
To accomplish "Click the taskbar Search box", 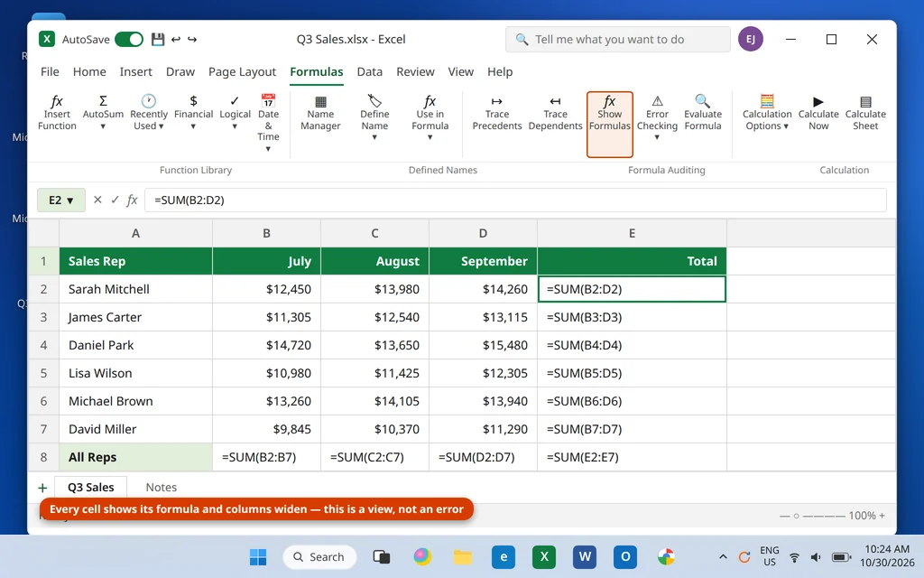I will pyautogui.click(x=319, y=556).
